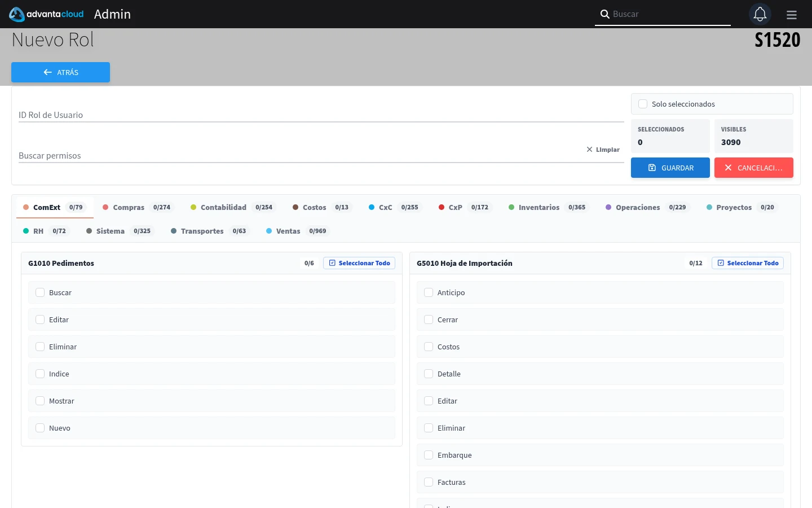Viewport: 812px width, 508px height.
Task: Check Mostrar under G1010 Pedimentos
Action: pos(40,401)
